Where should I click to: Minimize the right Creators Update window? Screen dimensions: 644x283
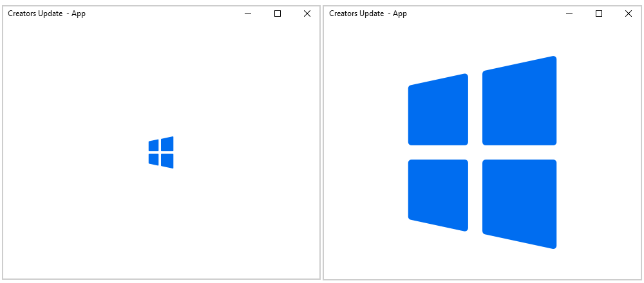pos(569,14)
